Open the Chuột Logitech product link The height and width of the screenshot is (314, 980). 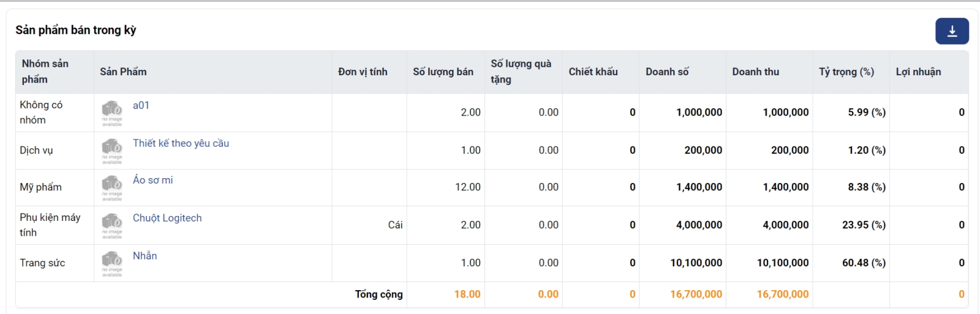click(167, 218)
